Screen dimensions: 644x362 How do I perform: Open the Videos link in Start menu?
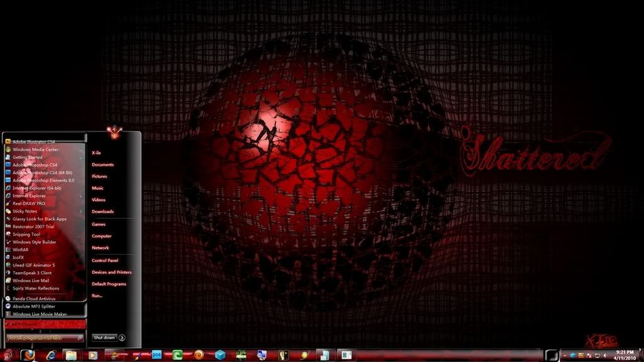click(99, 200)
